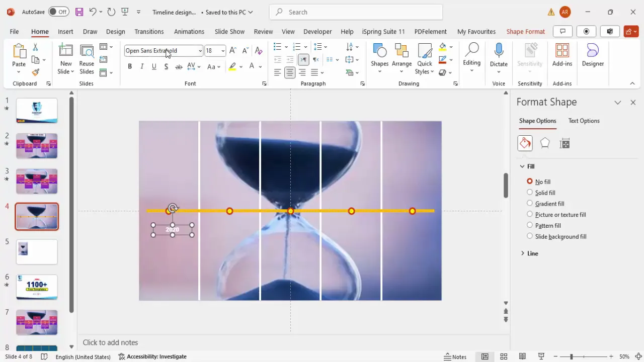The image size is (644, 362).
Task: Switch to Text Options tab
Action: click(x=584, y=121)
